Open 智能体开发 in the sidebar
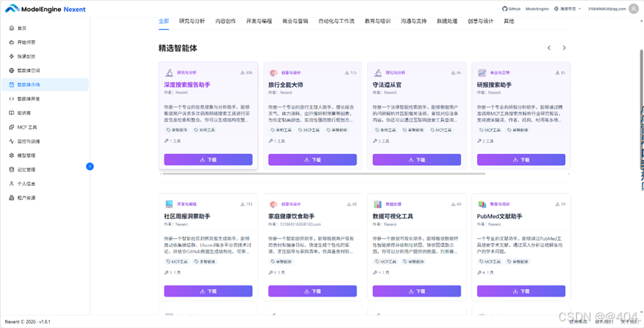Screen dimensions: 644x328 pos(45,99)
